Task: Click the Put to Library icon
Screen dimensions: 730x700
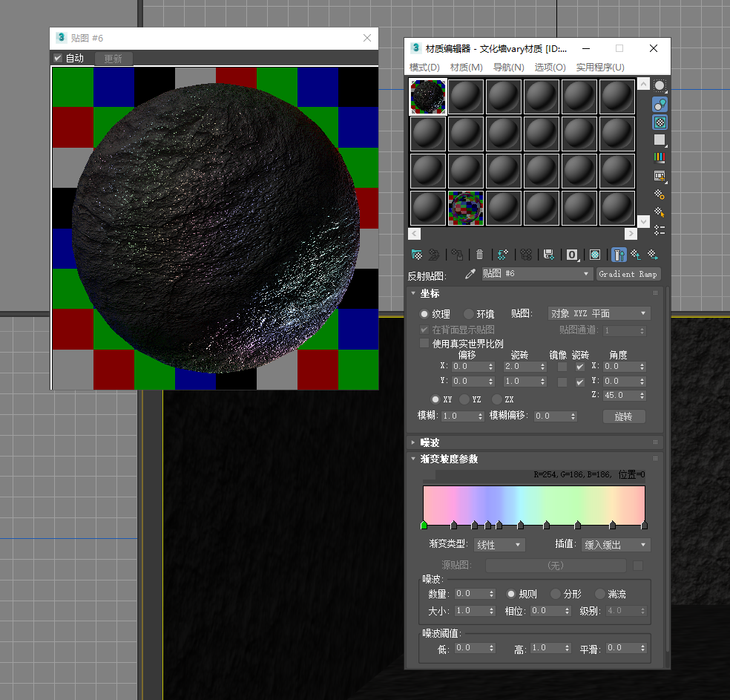Action: 549,255
